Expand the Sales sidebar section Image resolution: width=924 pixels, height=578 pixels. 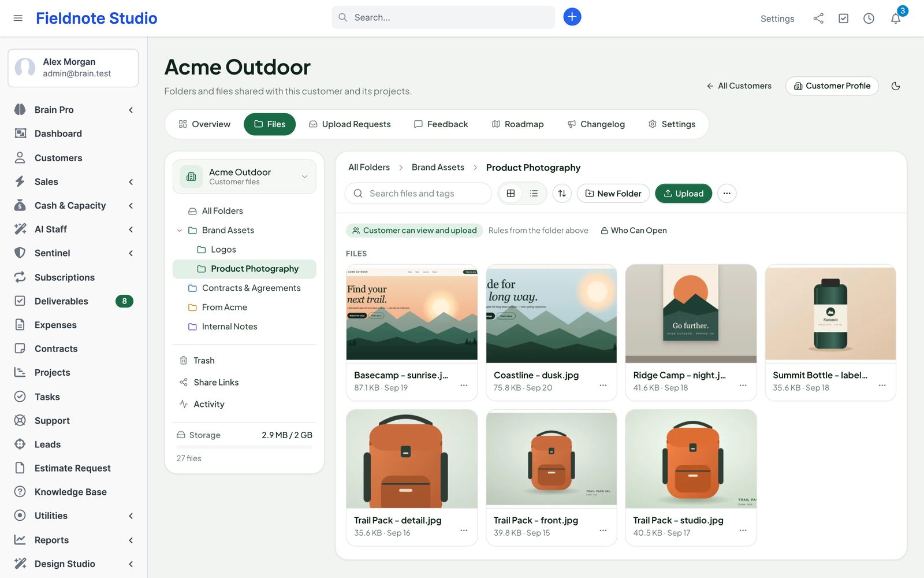coord(73,181)
